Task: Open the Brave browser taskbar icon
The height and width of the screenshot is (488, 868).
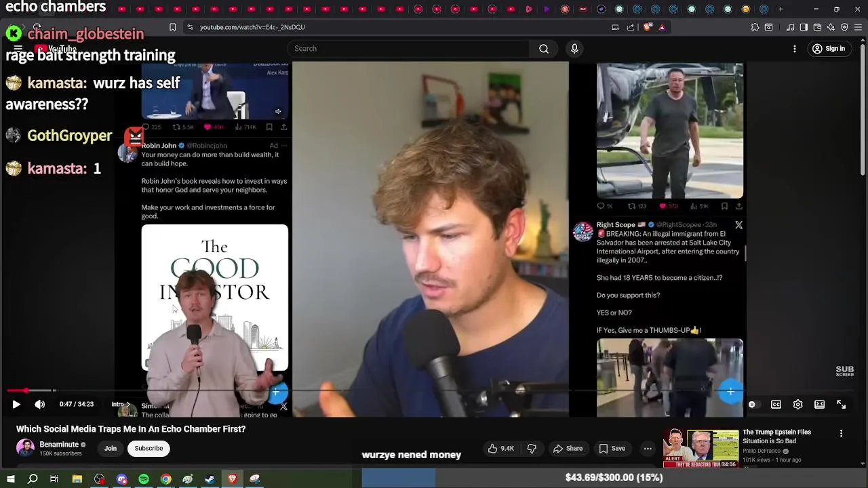Action: click(232, 479)
